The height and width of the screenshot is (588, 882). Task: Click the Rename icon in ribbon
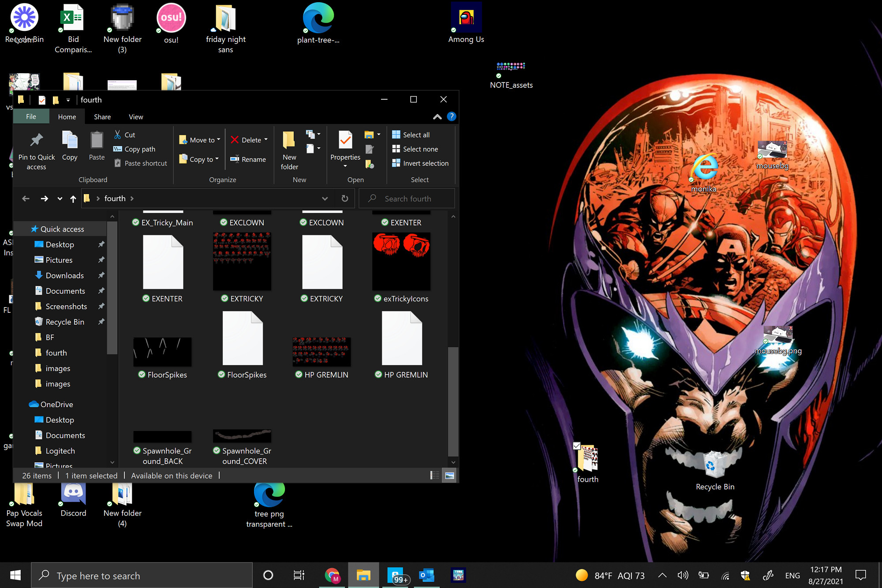pos(235,159)
